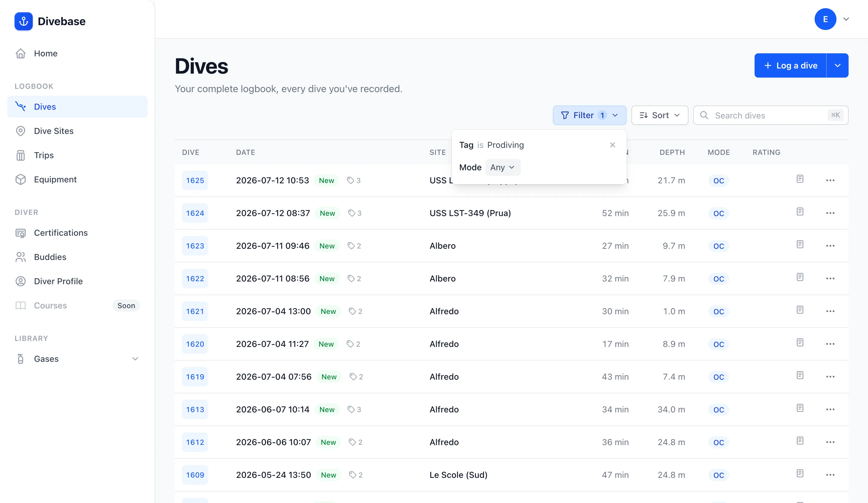Click the Log a dive button
The width and height of the screenshot is (868, 503).
[790, 65]
